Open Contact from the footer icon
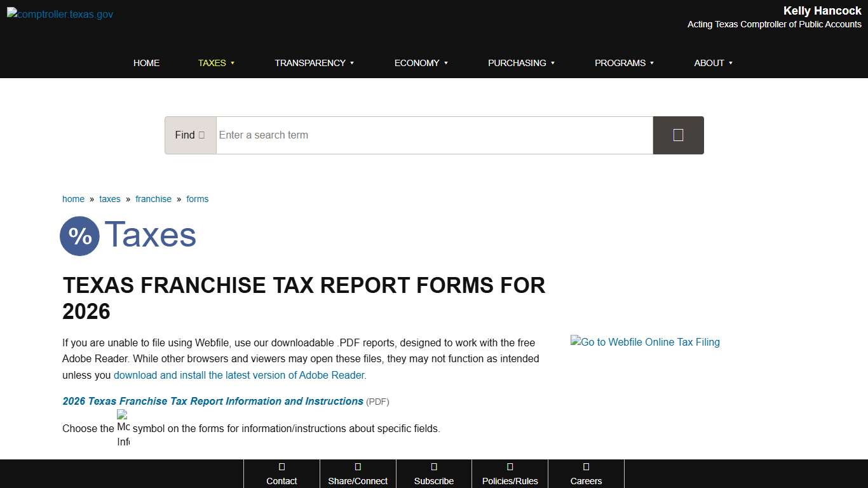Image resolution: width=868 pixels, height=488 pixels. (281, 468)
